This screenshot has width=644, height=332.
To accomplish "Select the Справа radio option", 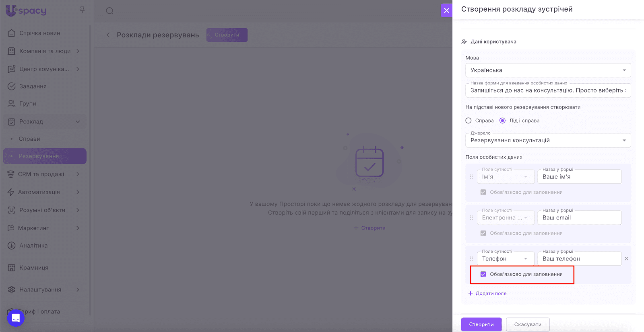I will click(469, 121).
